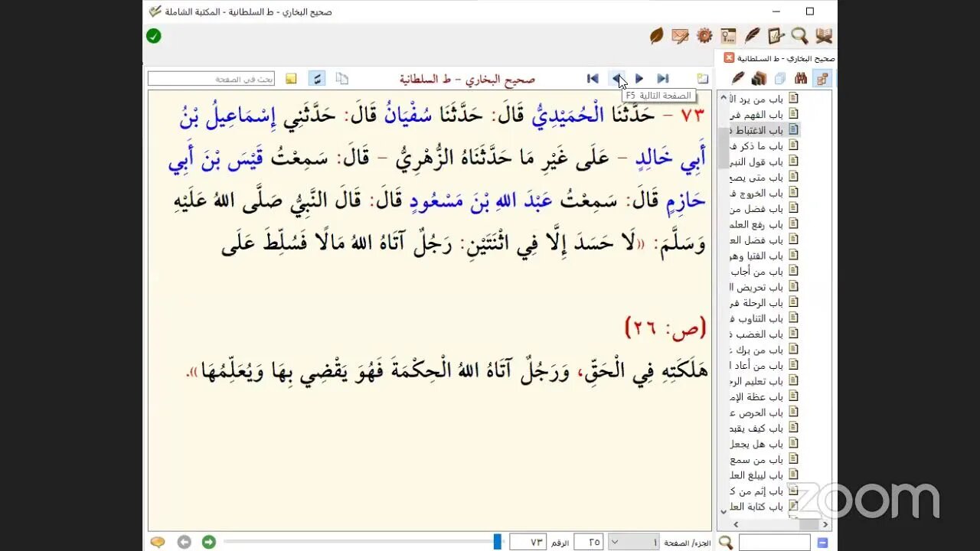Click the feather quill icon in top toolbar
The width and height of the screenshot is (980, 551).
click(752, 36)
